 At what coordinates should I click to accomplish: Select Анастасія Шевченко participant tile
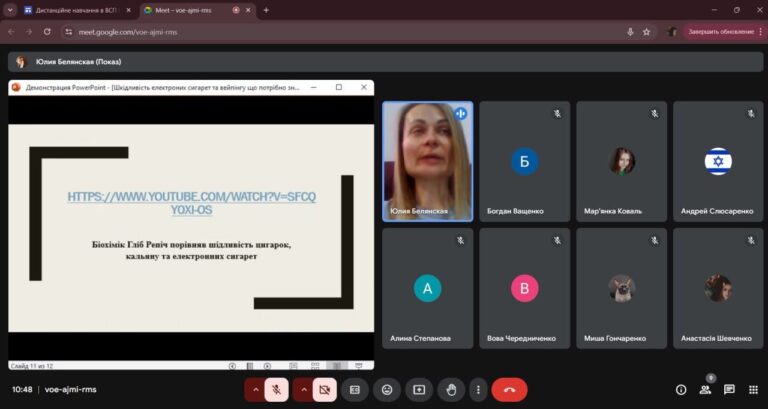(718, 289)
